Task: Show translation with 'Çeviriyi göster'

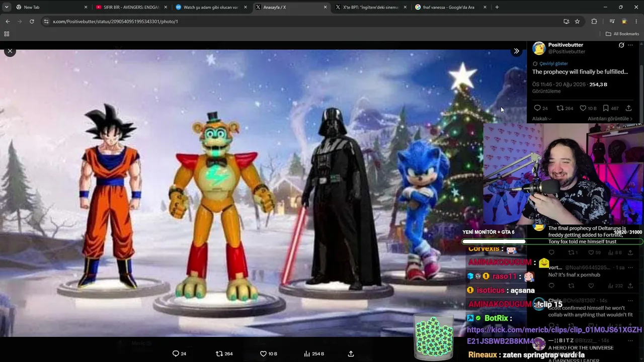Action: [x=553, y=64]
